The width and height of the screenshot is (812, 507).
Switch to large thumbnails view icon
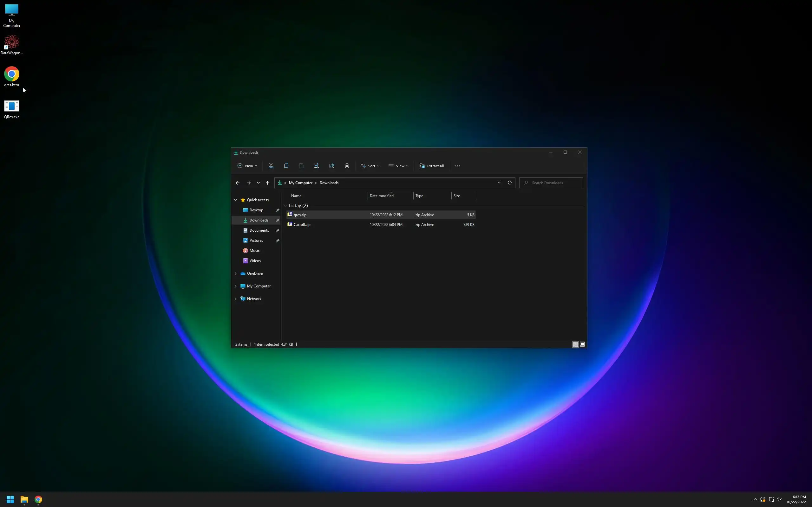pos(582,344)
